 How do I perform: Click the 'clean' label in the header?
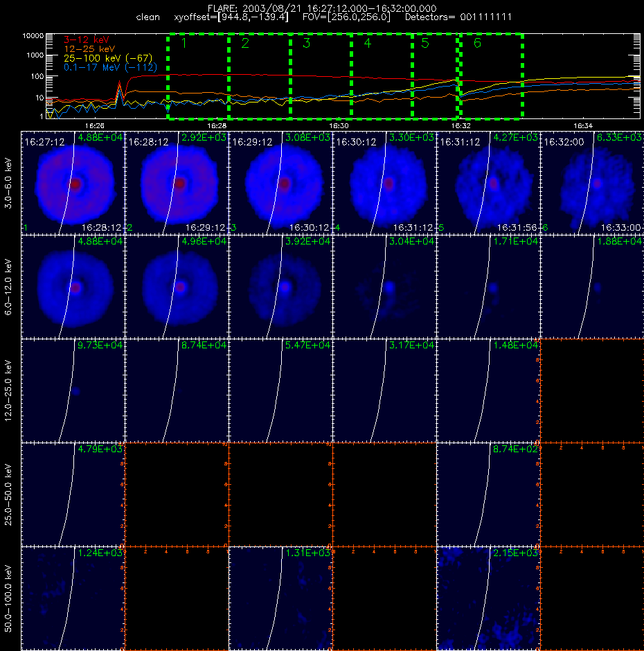[147, 17]
